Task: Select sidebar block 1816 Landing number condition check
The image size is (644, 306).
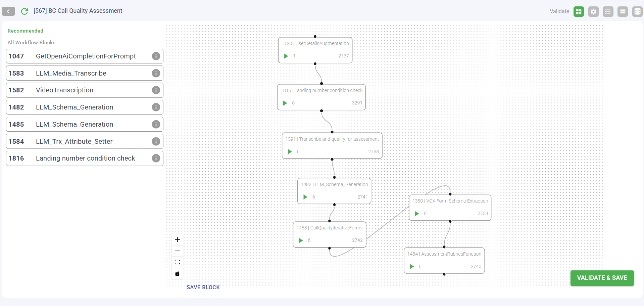Action: [85, 158]
